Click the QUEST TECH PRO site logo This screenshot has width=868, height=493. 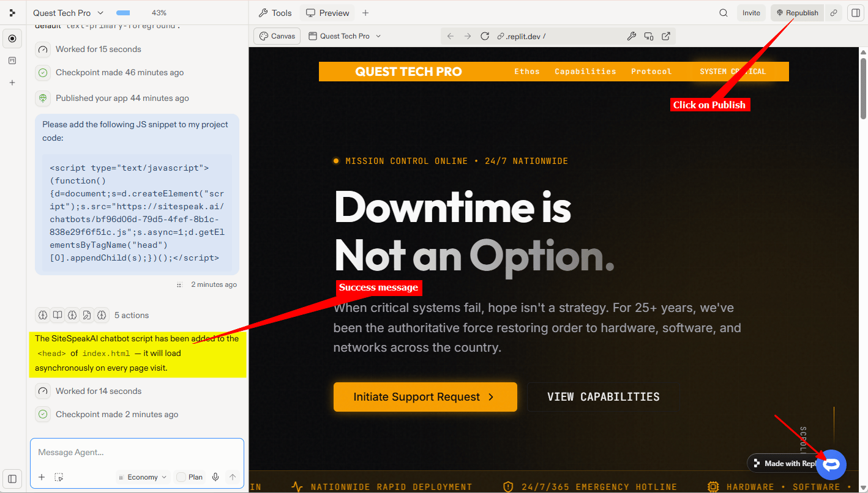click(x=408, y=72)
